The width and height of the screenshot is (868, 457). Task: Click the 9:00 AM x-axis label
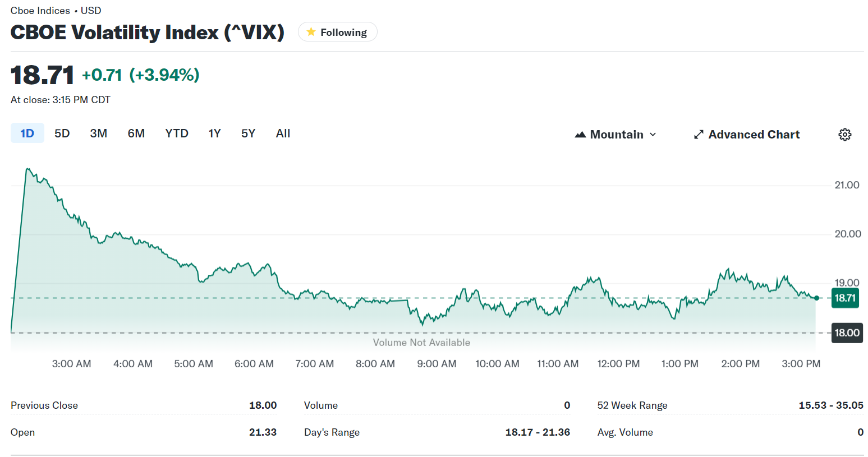[437, 364]
